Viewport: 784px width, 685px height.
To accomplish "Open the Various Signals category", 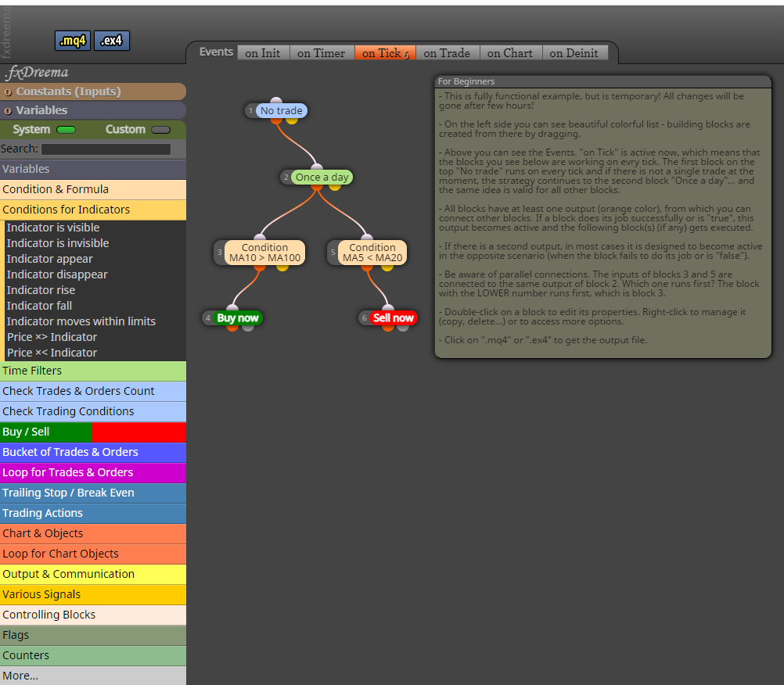I will pyautogui.click(x=93, y=594).
